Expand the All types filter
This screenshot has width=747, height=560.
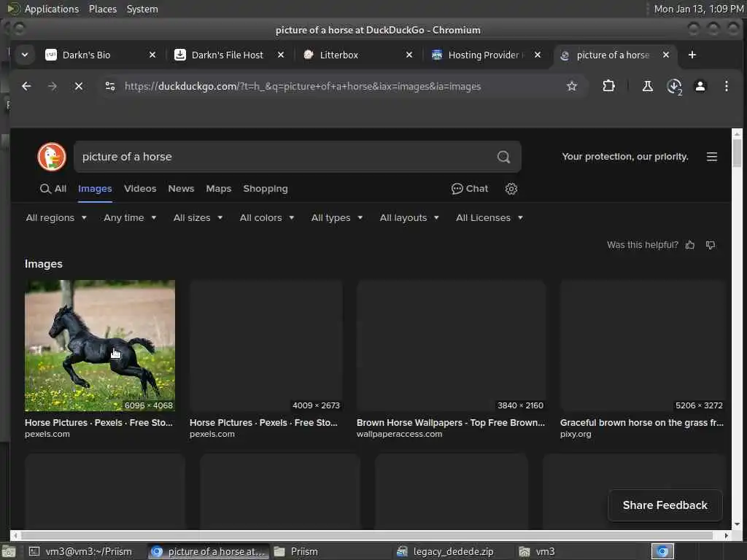click(337, 217)
